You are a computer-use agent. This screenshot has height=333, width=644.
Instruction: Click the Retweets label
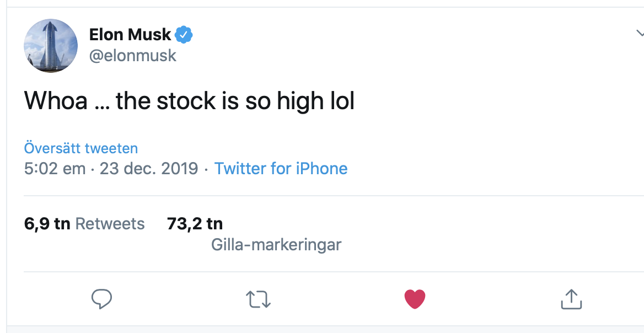click(110, 224)
